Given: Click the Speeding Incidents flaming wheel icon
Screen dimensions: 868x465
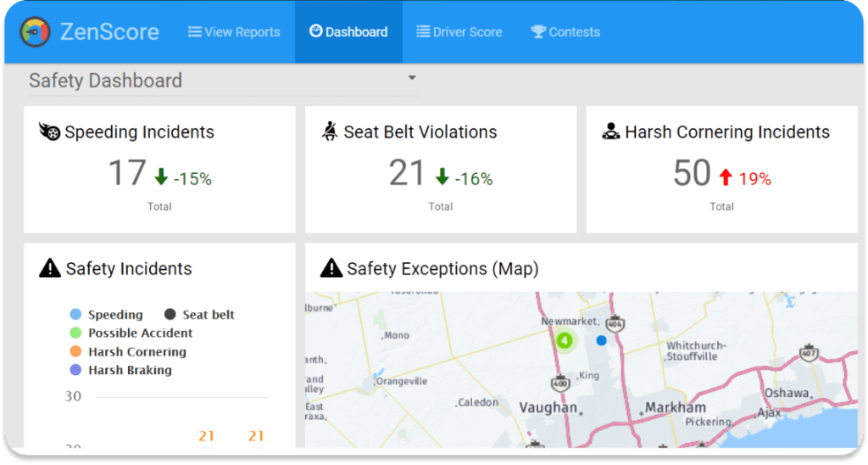Looking at the screenshot, I should (49, 132).
